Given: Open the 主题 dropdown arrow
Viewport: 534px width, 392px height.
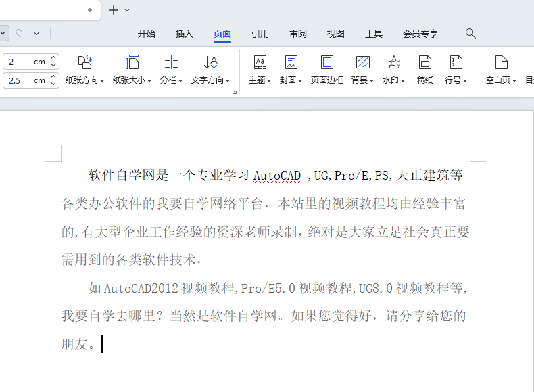Looking at the screenshot, I should click(x=269, y=80).
